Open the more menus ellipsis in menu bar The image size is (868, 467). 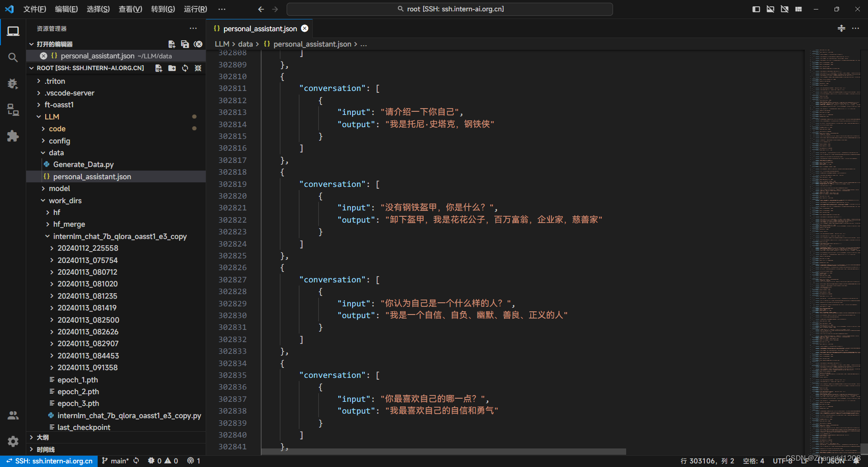(222, 9)
